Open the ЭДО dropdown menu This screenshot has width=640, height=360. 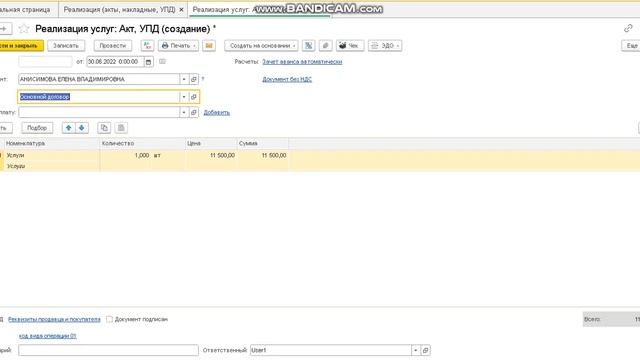398,46
